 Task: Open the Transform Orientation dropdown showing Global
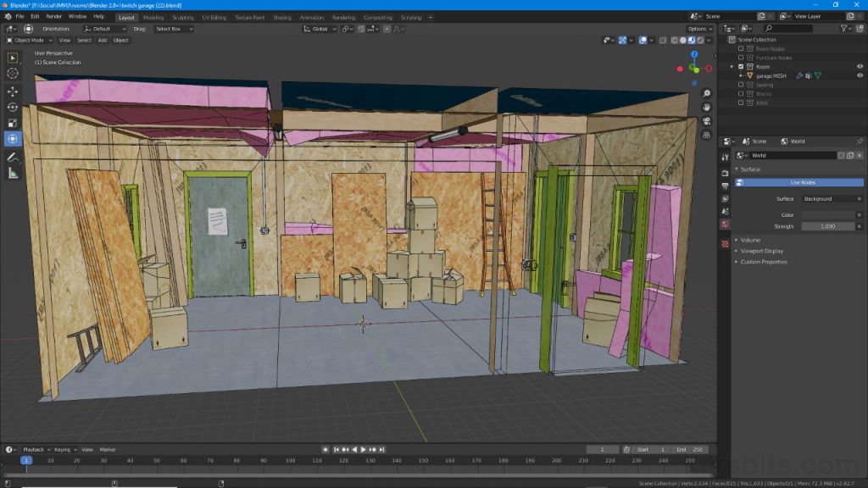pos(318,29)
